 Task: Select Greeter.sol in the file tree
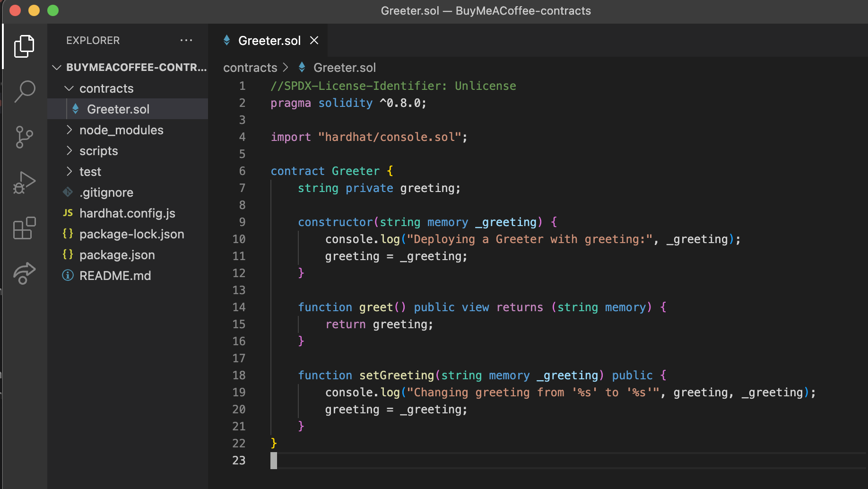tap(128, 109)
